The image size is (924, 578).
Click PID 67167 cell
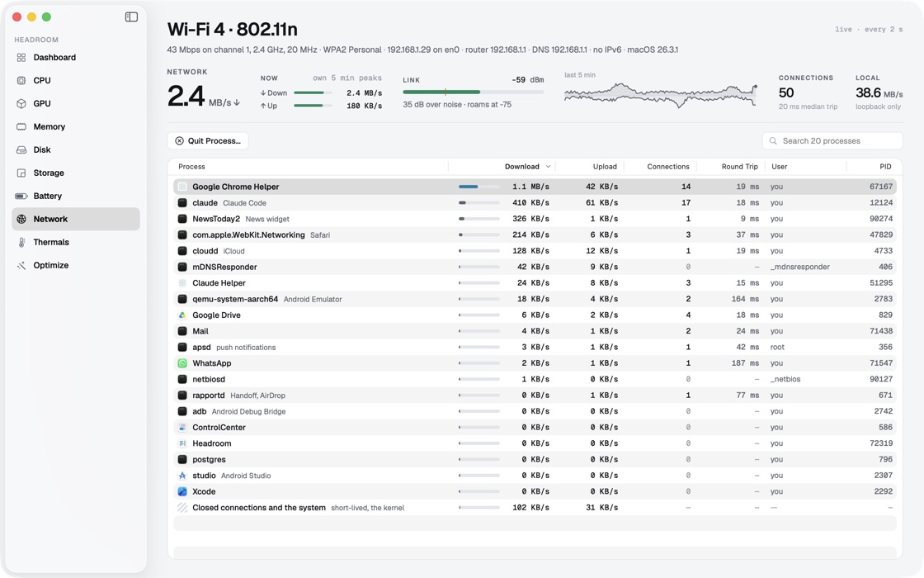pos(881,187)
